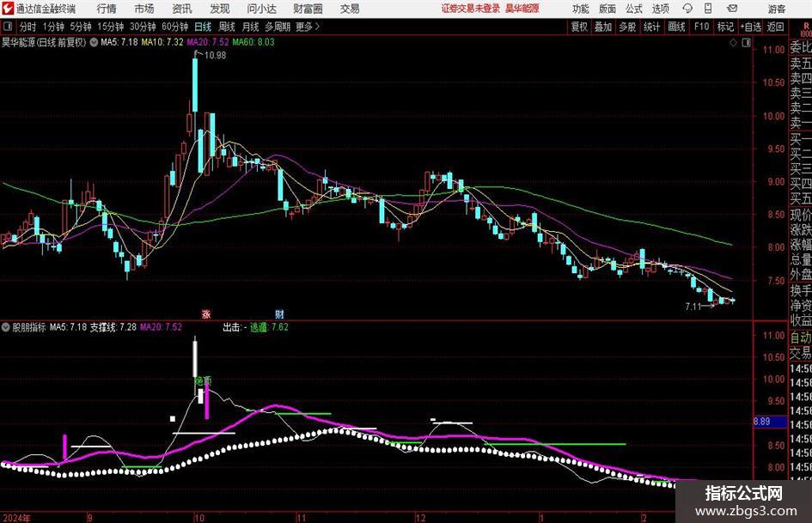Open the mobile phone icon in title bar
This screenshot has width=812, height=523.
click(x=708, y=9)
